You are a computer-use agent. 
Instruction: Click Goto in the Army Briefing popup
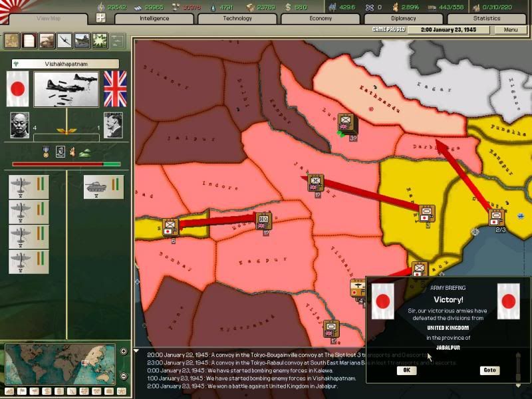489,370
